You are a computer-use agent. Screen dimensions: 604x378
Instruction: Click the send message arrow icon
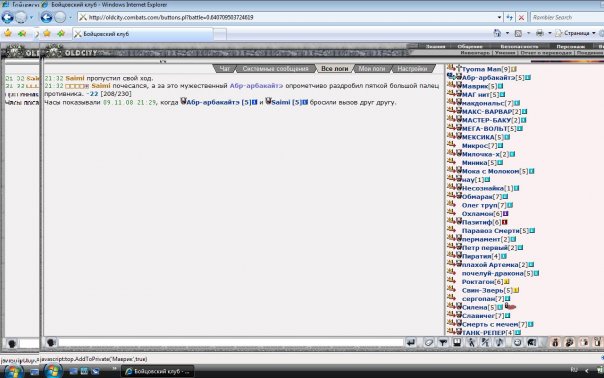[x=411, y=342]
